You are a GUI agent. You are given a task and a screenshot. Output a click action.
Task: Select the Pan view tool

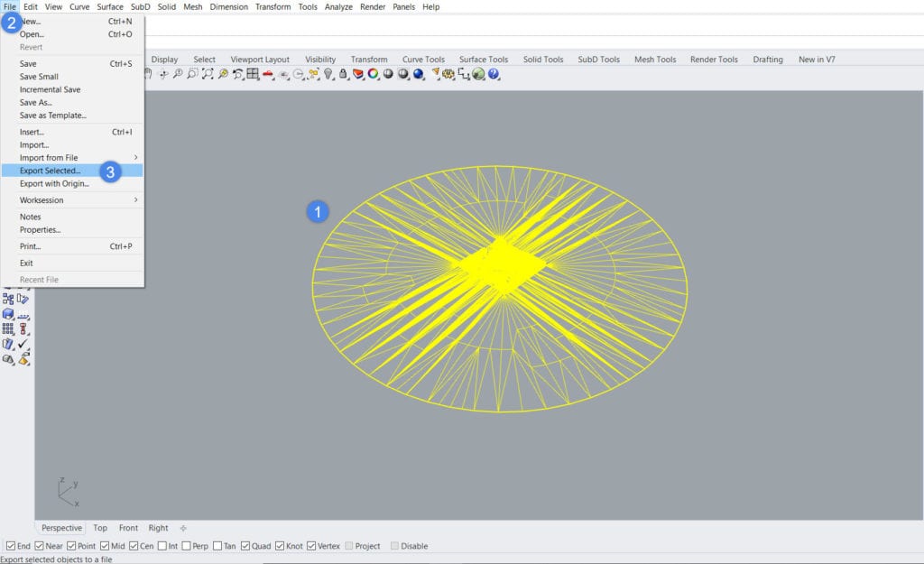point(149,76)
